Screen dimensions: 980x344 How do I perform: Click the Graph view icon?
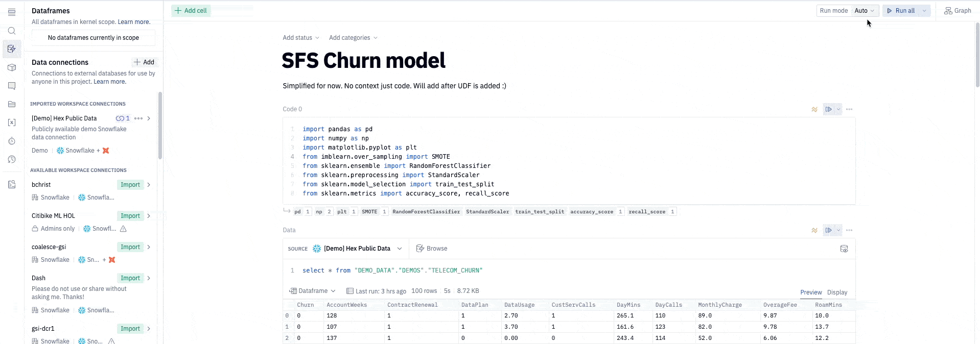[957, 11]
